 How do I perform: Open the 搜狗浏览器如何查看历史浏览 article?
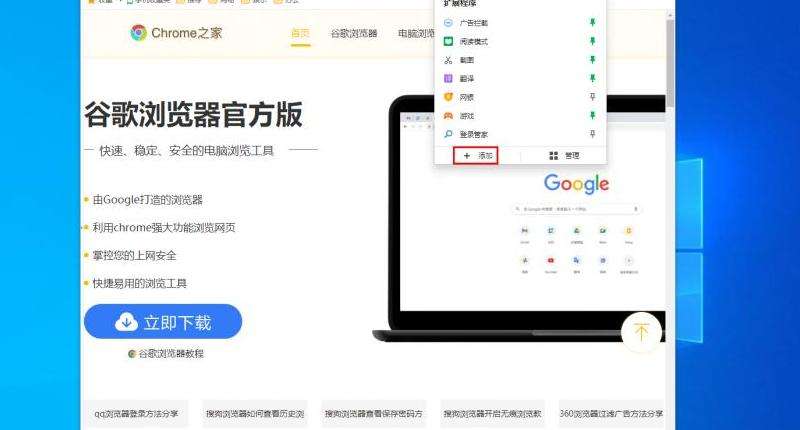(255, 414)
